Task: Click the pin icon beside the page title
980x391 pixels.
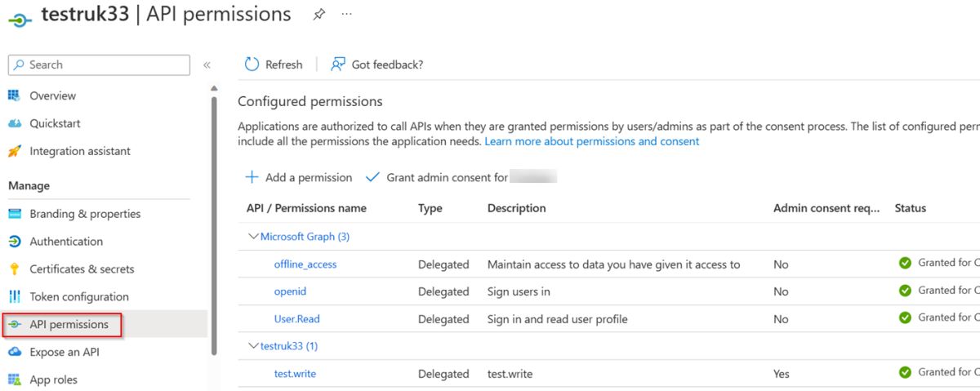Action: tap(319, 15)
